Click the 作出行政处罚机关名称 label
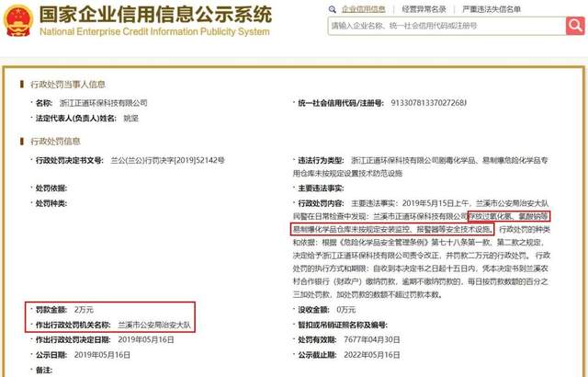 73,325
